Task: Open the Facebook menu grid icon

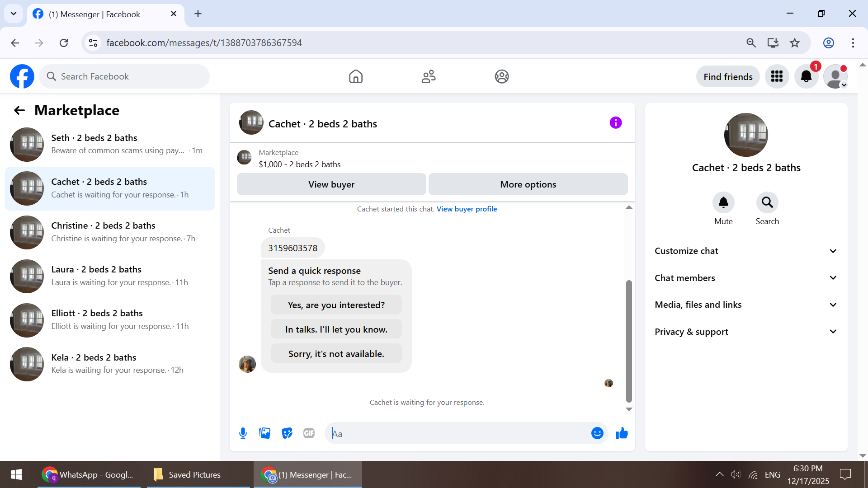Action: click(x=777, y=77)
